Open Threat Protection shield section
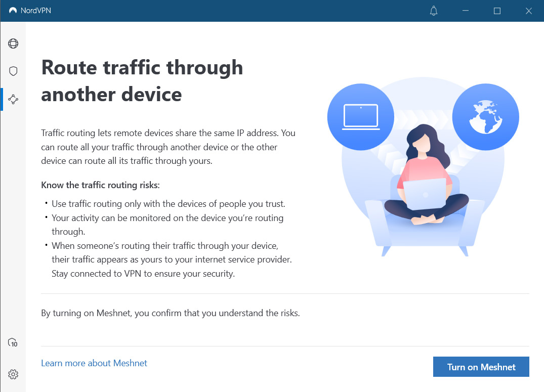The image size is (544, 392). pyautogui.click(x=13, y=71)
